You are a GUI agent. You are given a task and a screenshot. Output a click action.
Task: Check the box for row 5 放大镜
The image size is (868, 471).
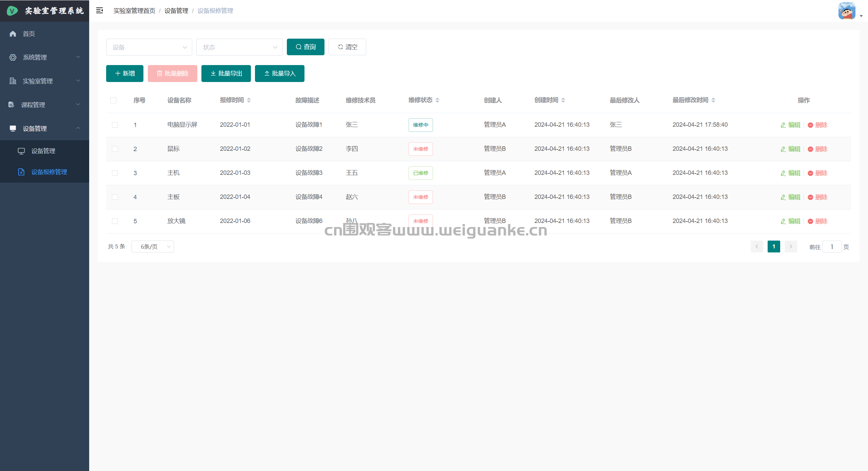[x=115, y=221]
